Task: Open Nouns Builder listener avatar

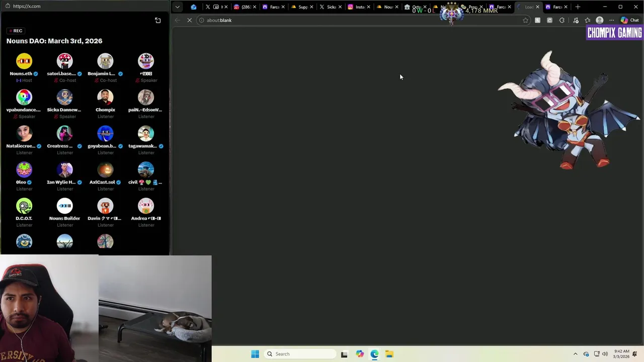Action: coord(64,206)
